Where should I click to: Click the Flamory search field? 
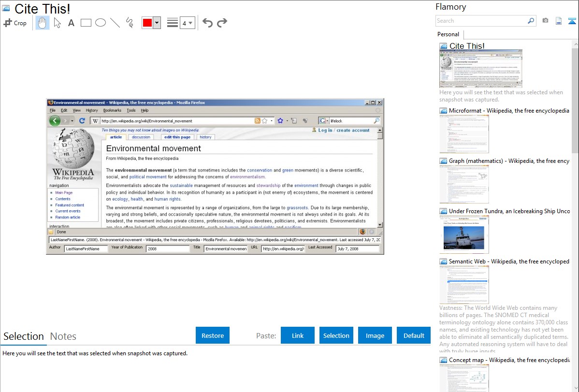[x=481, y=21]
